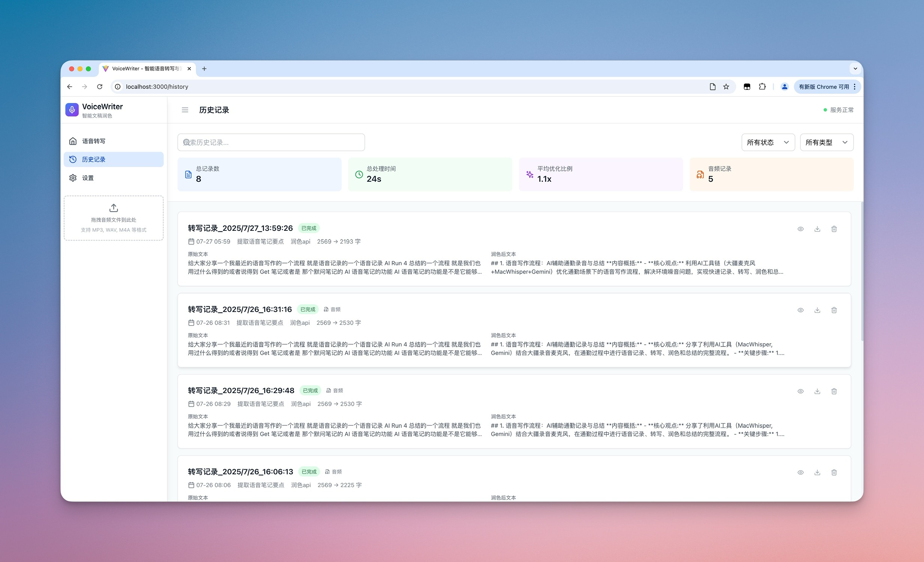
Task: Expand the Chrome tab search chevron
Action: pos(855,69)
